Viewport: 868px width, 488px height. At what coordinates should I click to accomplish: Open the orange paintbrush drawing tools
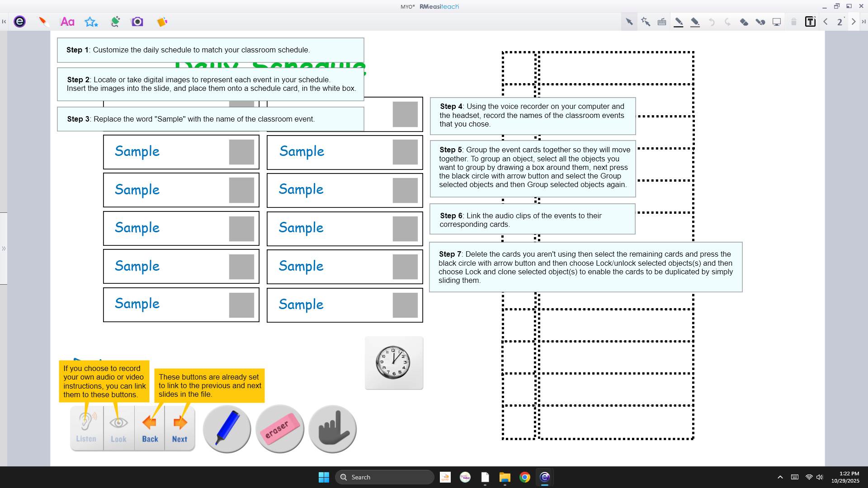43,21
